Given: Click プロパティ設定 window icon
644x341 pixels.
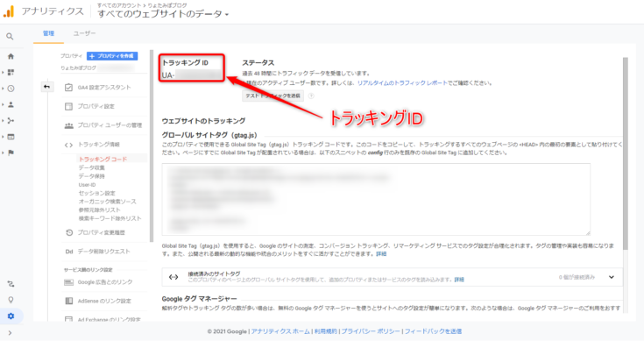Looking at the screenshot, I should coord(68,106).
